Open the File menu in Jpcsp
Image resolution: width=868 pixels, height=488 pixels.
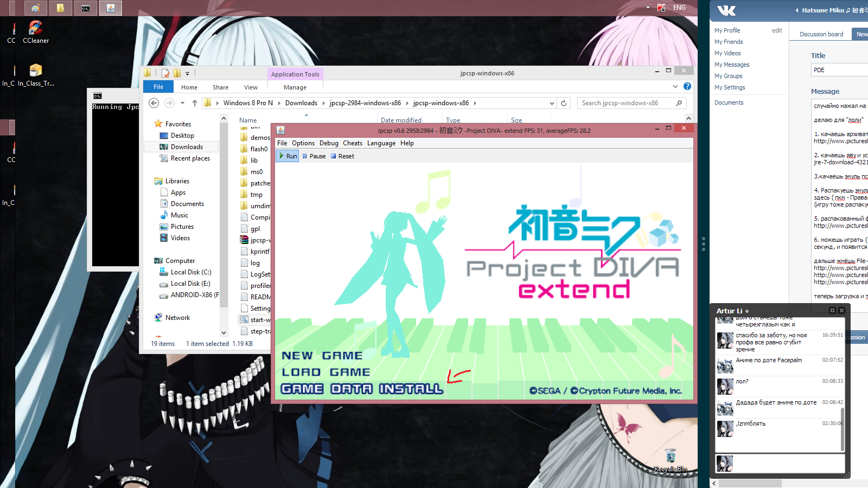[x=282, y=143]
